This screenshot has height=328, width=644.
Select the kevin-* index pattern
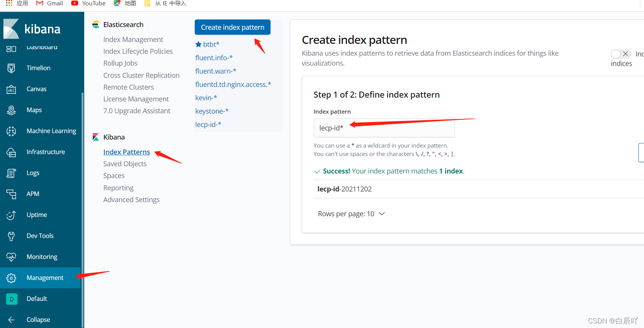coord(206,98)
